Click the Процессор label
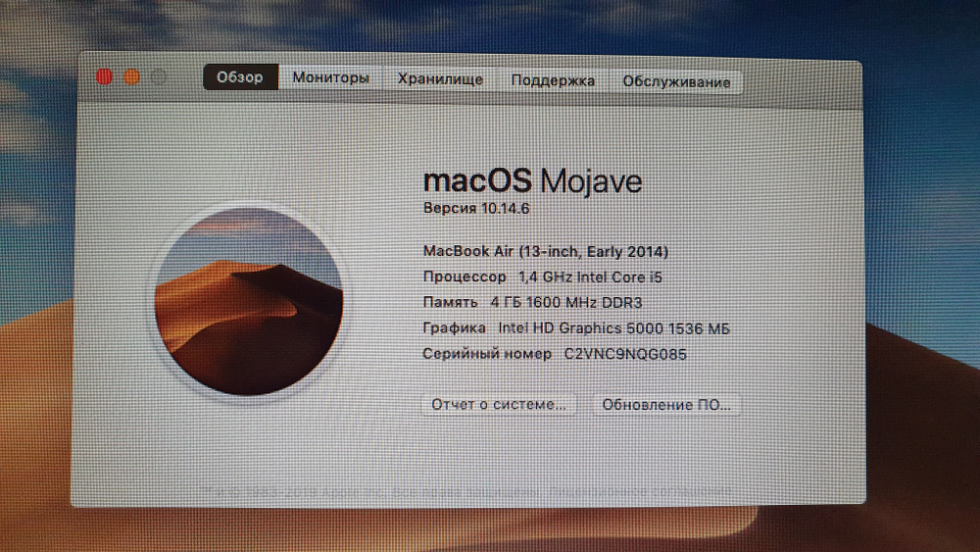The width and height of the screenshot is (980, 552). click(x=465, y=276)
